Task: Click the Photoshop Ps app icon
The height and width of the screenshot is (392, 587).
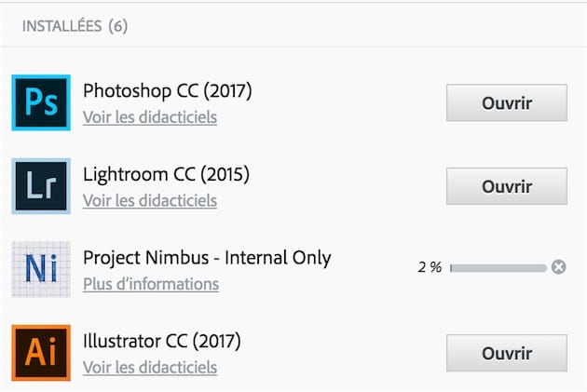Action: click(41, 102)
